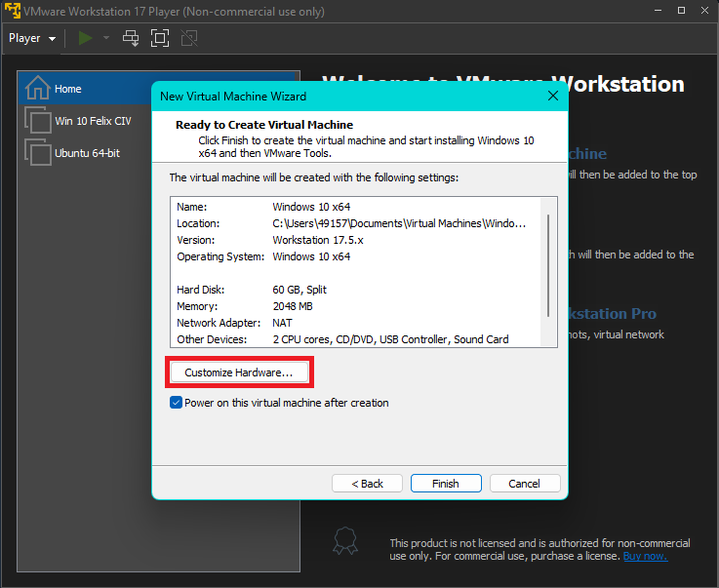Uncheck Power on this virtual machine after creation
The image size is (719, 588).
click(x=176, y=403)
